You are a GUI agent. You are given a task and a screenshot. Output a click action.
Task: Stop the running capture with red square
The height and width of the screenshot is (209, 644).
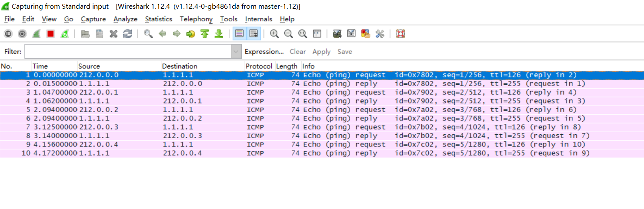point(50,34)
